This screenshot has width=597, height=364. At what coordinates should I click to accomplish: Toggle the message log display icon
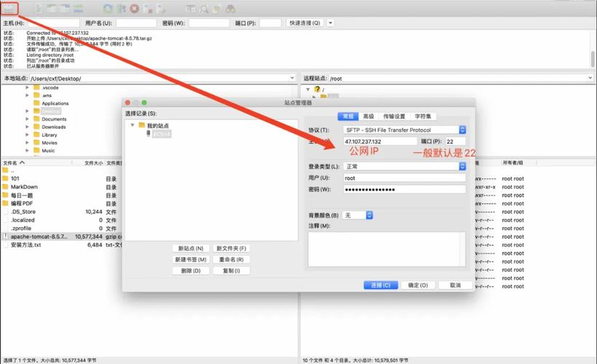pos(39,9)
